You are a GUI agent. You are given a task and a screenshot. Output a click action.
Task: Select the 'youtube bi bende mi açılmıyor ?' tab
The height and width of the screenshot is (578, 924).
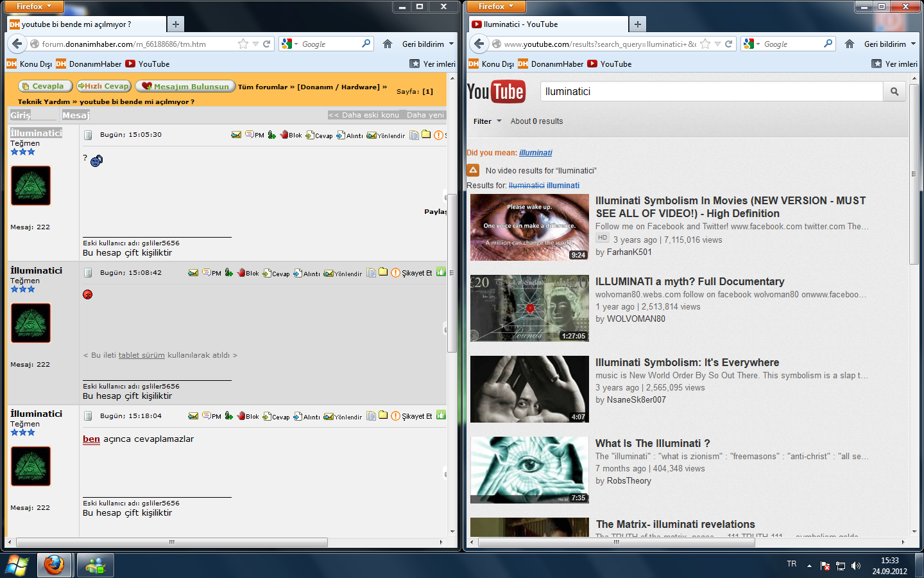coord(86,24)
